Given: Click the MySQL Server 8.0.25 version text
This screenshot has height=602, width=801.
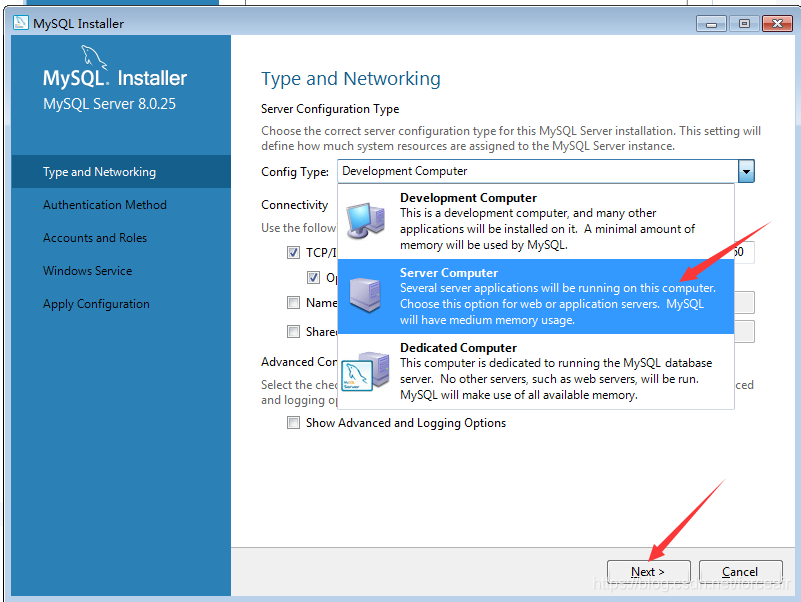Looking at the screenshot, I should click(x=109, y=104).
